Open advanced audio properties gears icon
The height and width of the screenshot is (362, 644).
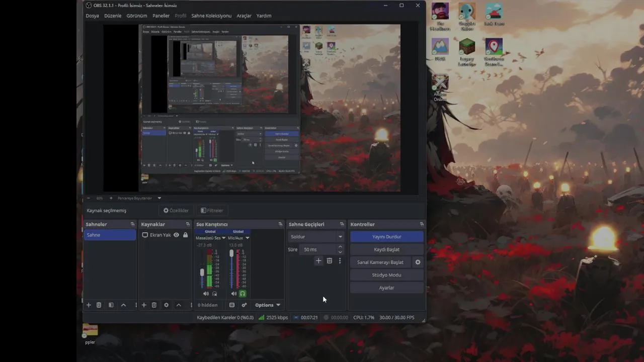pos(244,305)
